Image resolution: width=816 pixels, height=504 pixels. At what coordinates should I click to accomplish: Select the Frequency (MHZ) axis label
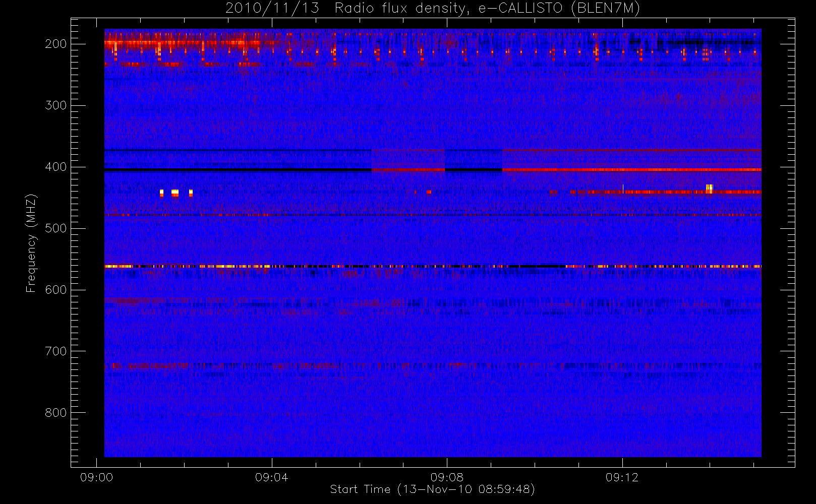pyautogui.click(x=31, y=243)
